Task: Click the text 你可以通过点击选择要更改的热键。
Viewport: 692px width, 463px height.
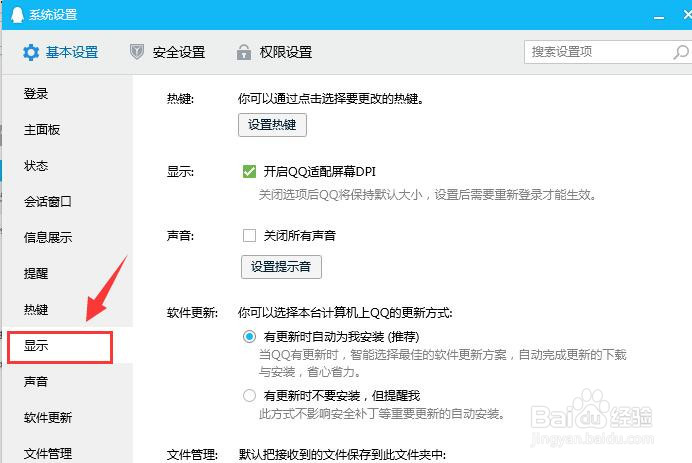Action: coord(331,98)
